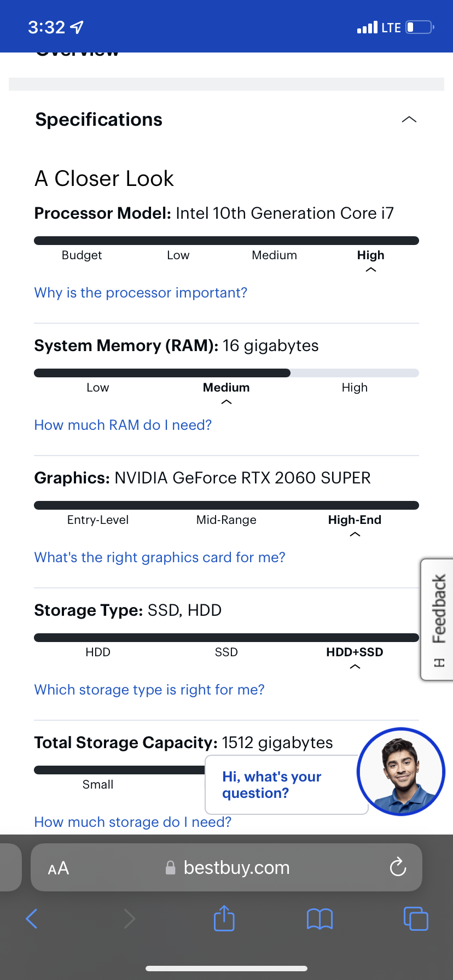
Task: Click caret under Medium RAM rating
Action: (226, 402)
